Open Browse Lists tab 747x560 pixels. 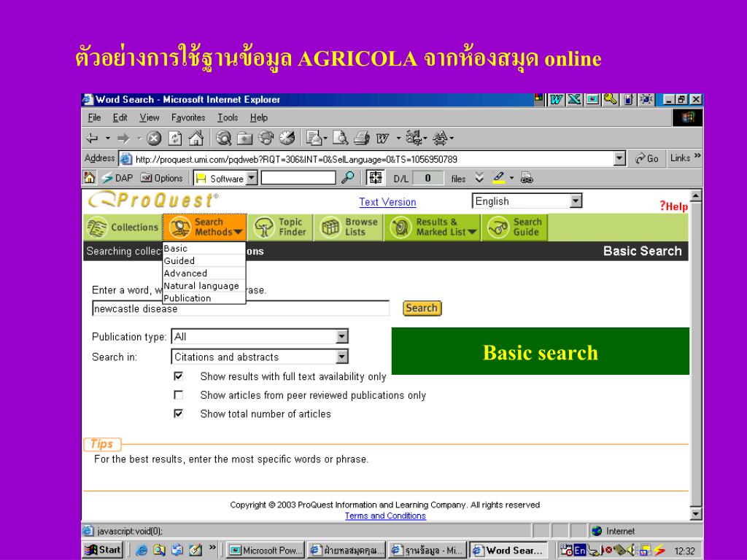(x=349, y=227)
